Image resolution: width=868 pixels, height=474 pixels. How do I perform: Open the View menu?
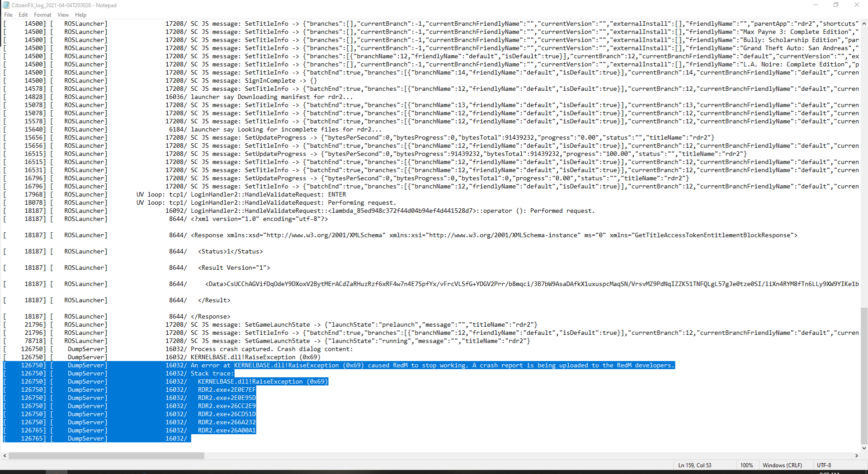pyautogui.click(x=63, y=14)
